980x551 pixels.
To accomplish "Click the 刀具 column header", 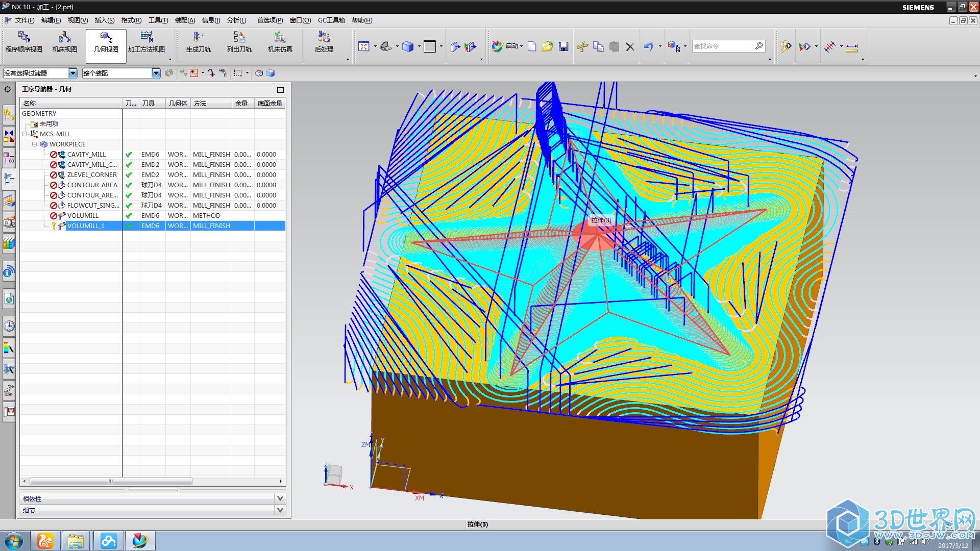I will coord(152,103).
